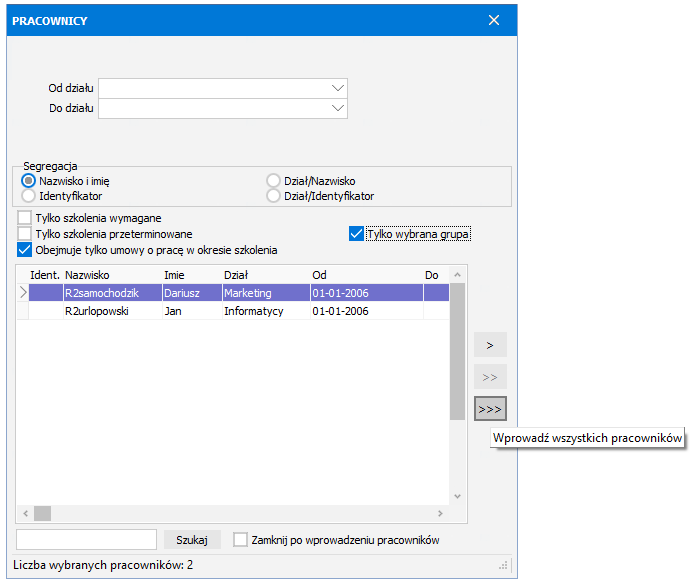
Task: Pick the Dział/Identyfikator radio option
Action: [x=274, y=196]
